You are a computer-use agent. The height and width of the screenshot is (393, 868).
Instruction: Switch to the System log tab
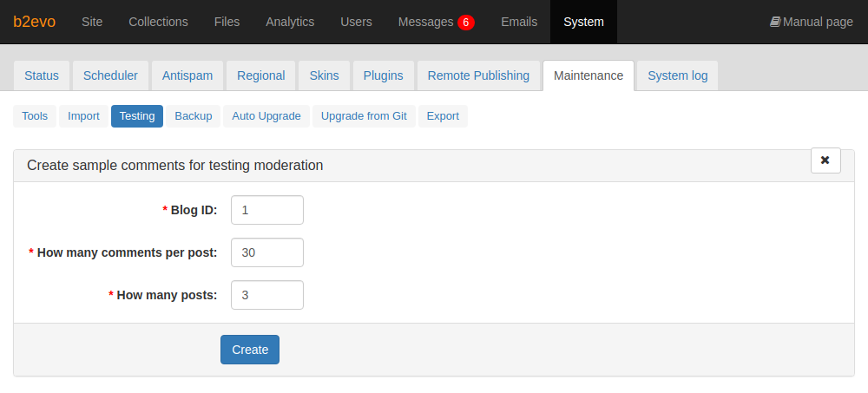coord(678,75)
